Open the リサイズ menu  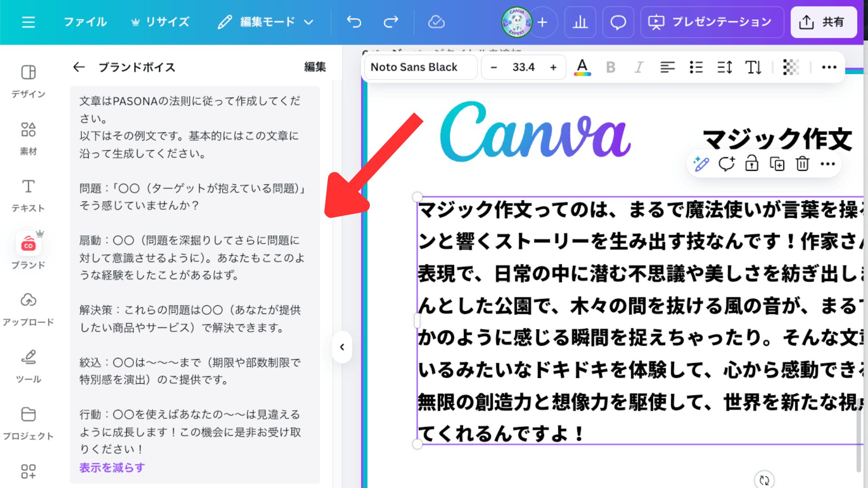[x=160, y=22]
